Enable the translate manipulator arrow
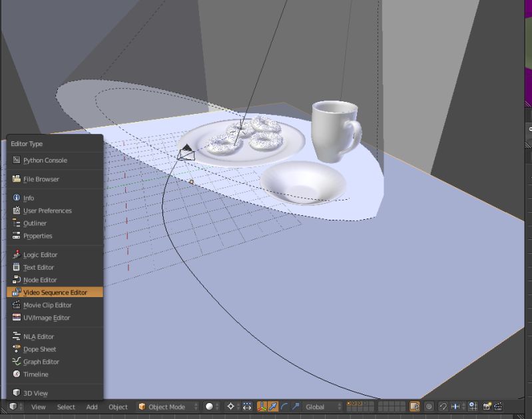Screen dimensions: 532x419 pyautogui.click(x=273, y=406)
